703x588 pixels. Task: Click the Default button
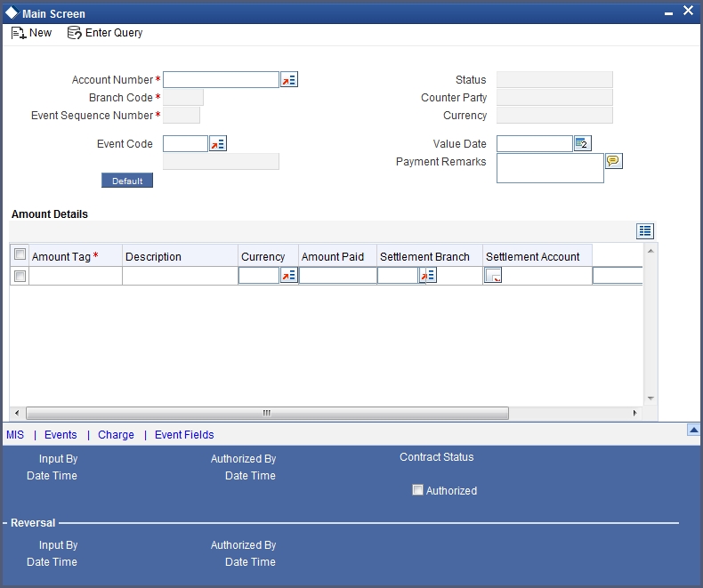click(127, 181)
